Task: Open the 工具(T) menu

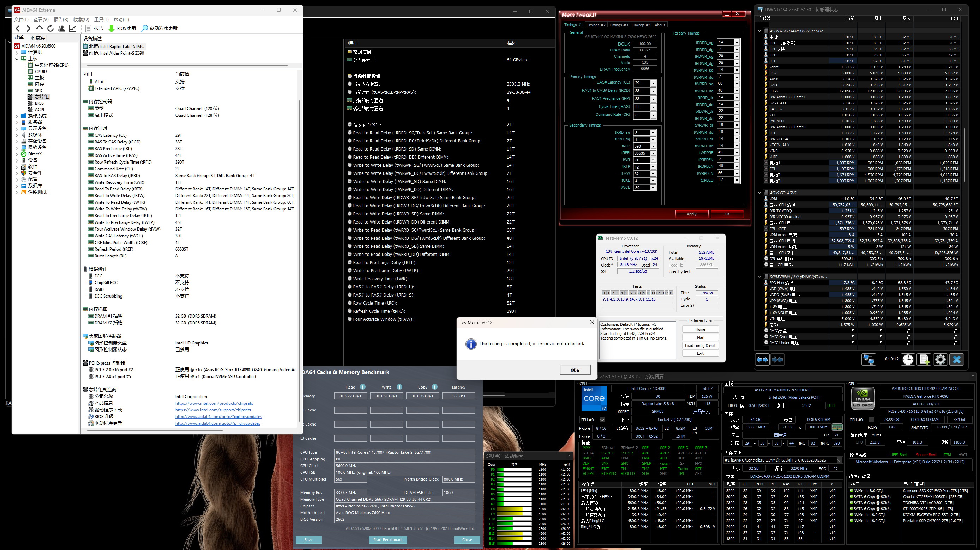Action: tap(101, 19)
